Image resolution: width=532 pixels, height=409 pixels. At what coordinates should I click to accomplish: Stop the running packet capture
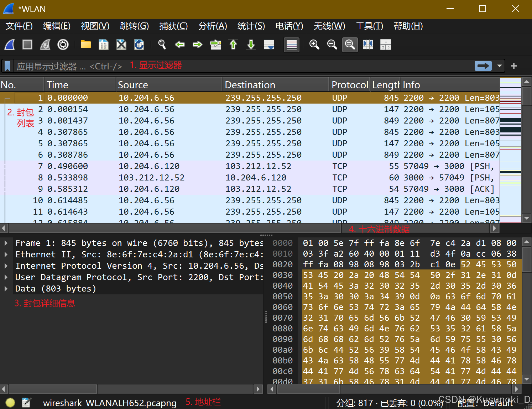tap(27, 44)
